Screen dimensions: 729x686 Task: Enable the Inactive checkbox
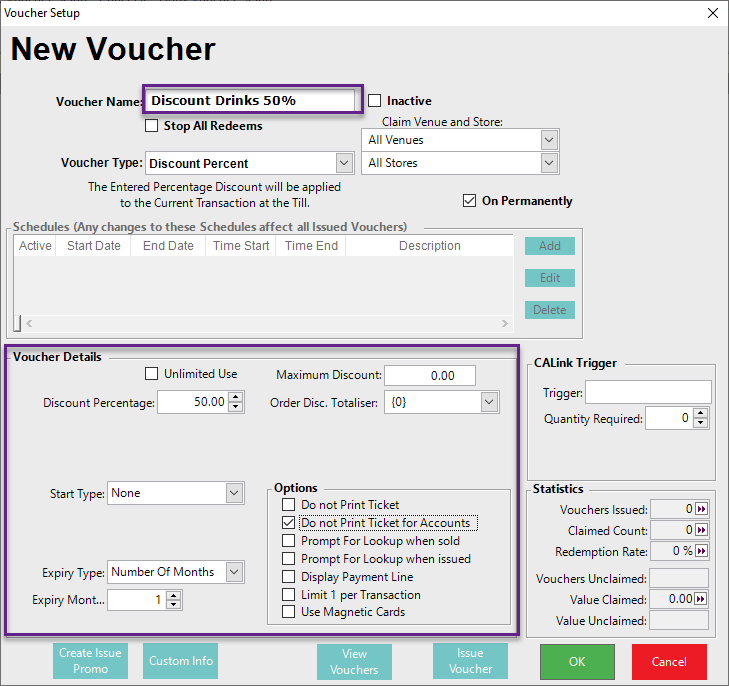click(375, 101)
